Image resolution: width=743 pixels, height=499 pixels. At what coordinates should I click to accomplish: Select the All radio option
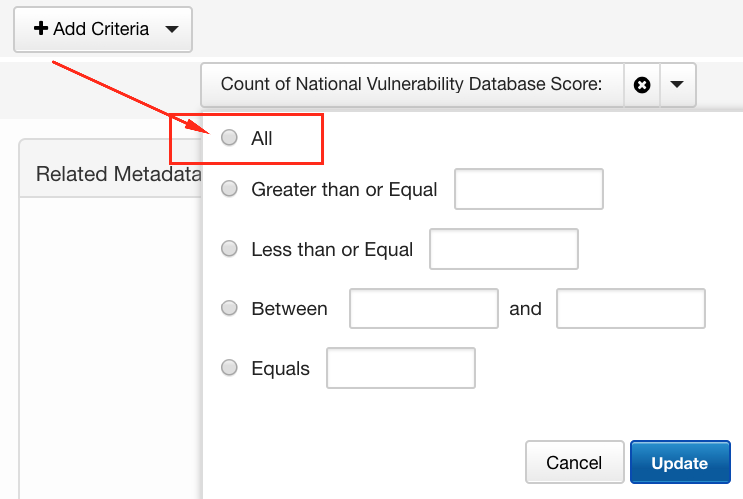[x=230, y=138]
